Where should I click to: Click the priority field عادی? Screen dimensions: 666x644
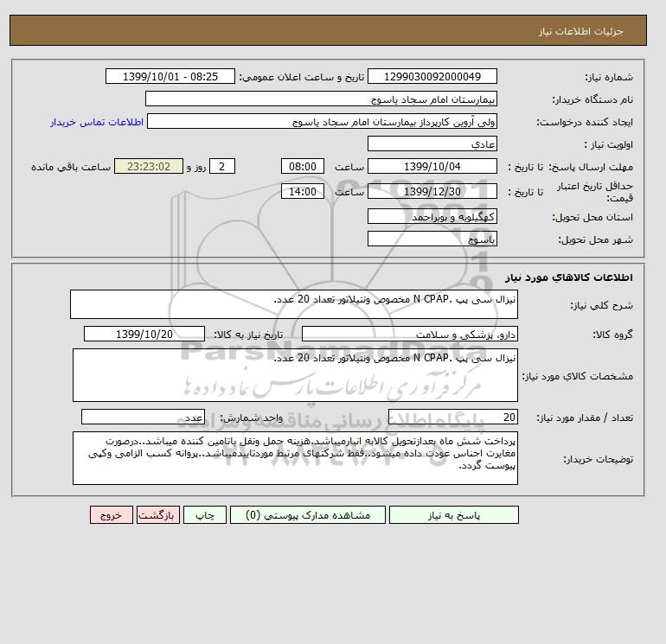tap(432, 143)
